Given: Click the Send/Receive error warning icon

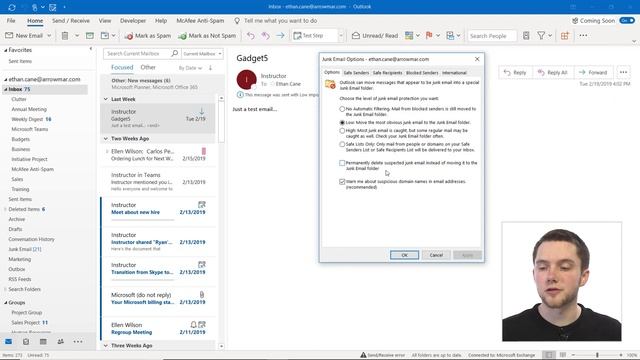Looking at the screenshot, I should coord(363,355).
